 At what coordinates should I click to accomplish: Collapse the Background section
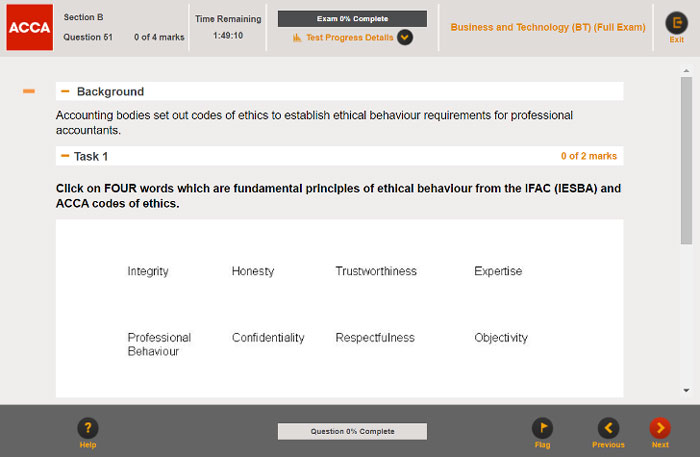click(65, 91)
